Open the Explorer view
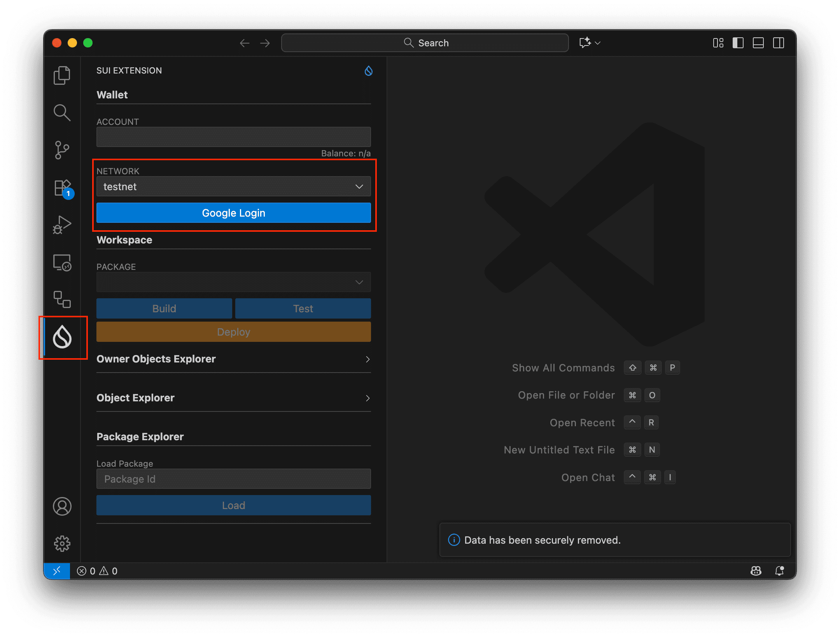This screenshot has height=637, width=840. click(62, 75)
